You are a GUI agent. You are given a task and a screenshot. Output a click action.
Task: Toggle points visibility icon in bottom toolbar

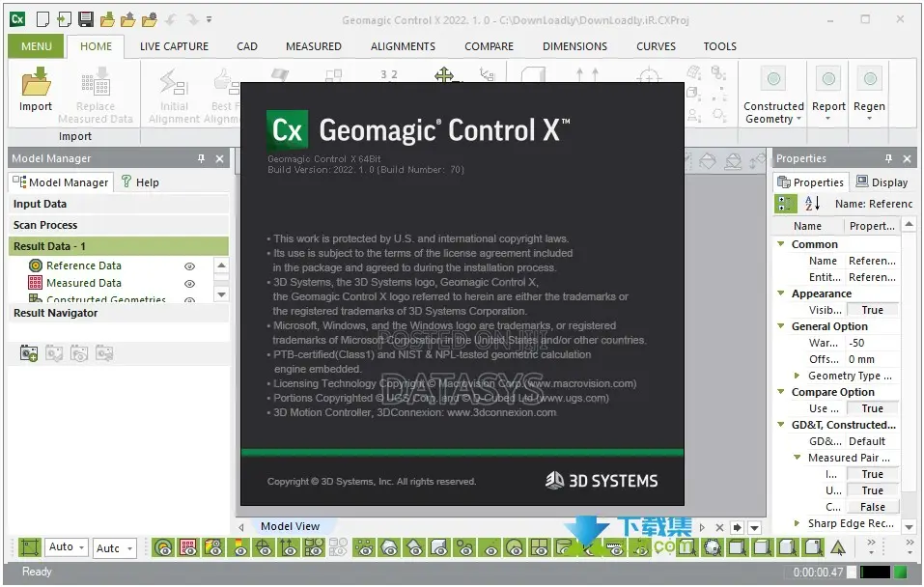tap(365, 547)
